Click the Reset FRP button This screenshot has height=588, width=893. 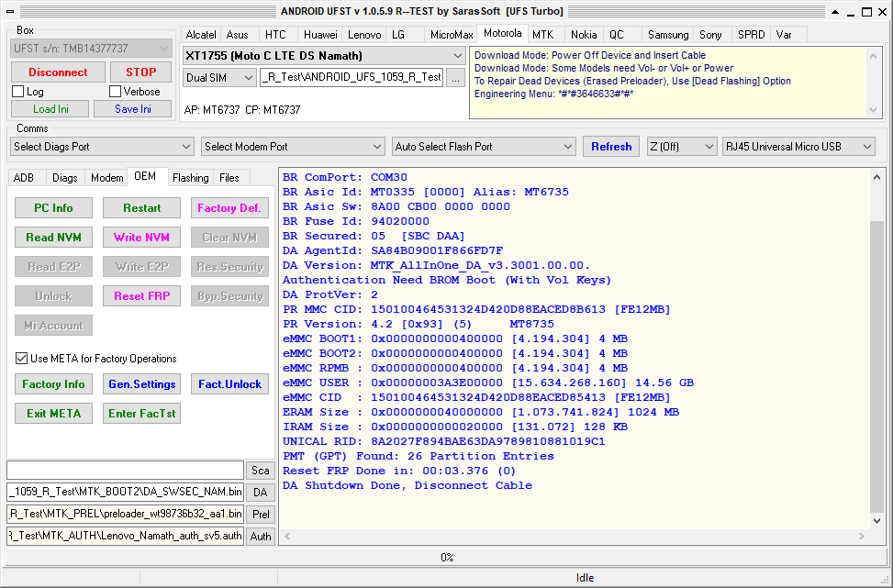tap(142, 296)
